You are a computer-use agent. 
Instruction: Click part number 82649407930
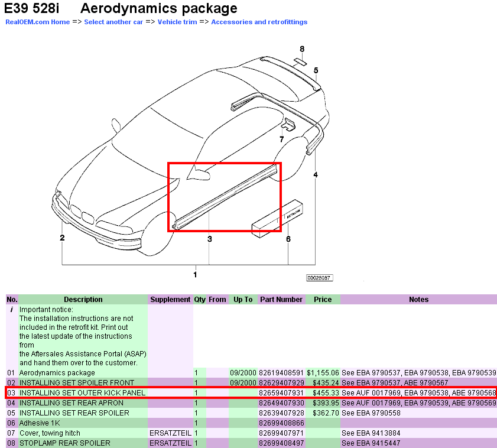click(x=281, y=403)
